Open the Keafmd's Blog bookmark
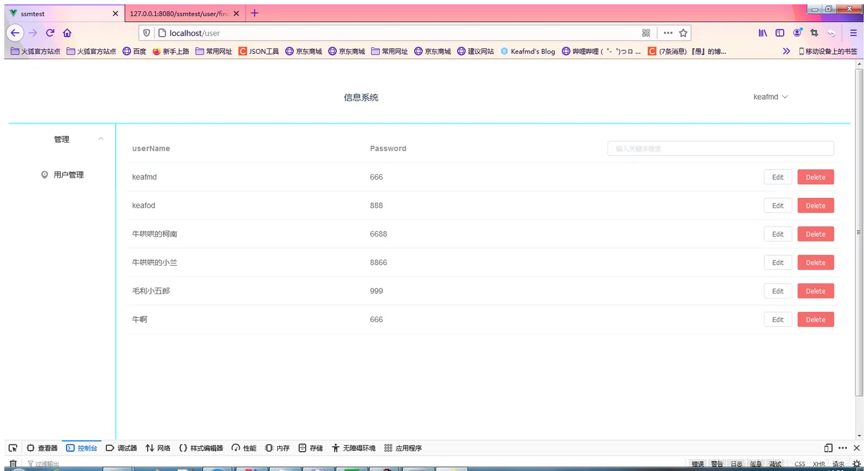This screenshot has height=471, width=868. coord(528,52)
